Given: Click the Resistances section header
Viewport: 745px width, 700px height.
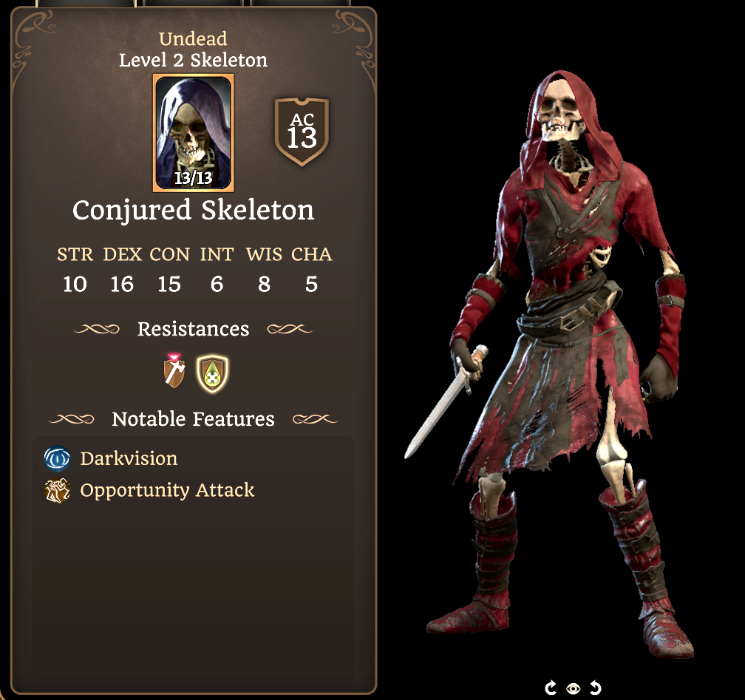Looking at the screenshot, I should point(194,329).
